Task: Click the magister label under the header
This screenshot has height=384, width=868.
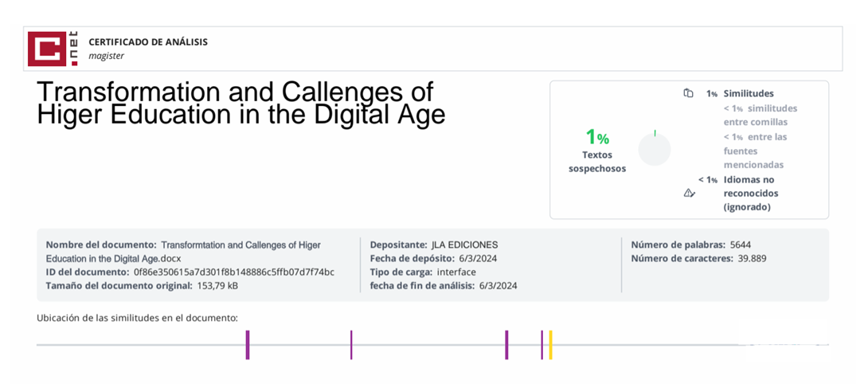Action: [x=106, y=56]
